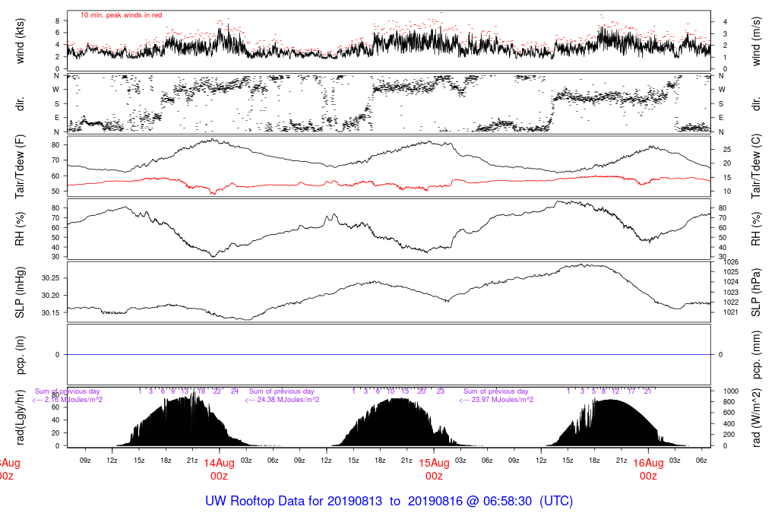The image size is (778, 532).
Task: Click the 'wind (kts)' left axis label
Action: [x=20, y=41]
